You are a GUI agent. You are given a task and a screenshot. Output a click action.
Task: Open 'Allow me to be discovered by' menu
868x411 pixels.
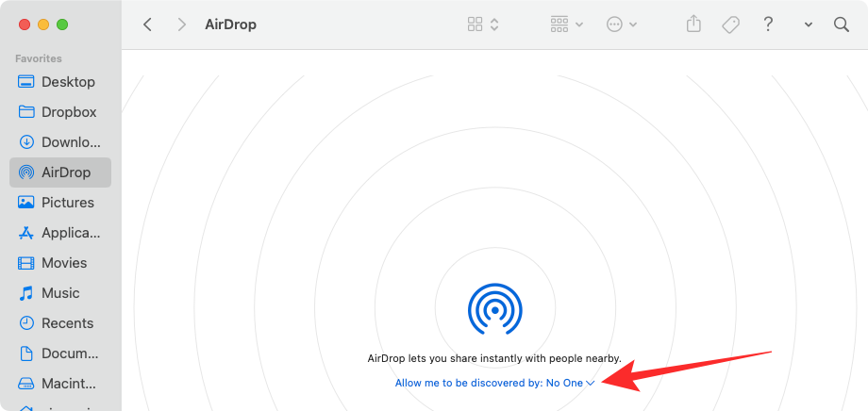[x=495, y=383]
